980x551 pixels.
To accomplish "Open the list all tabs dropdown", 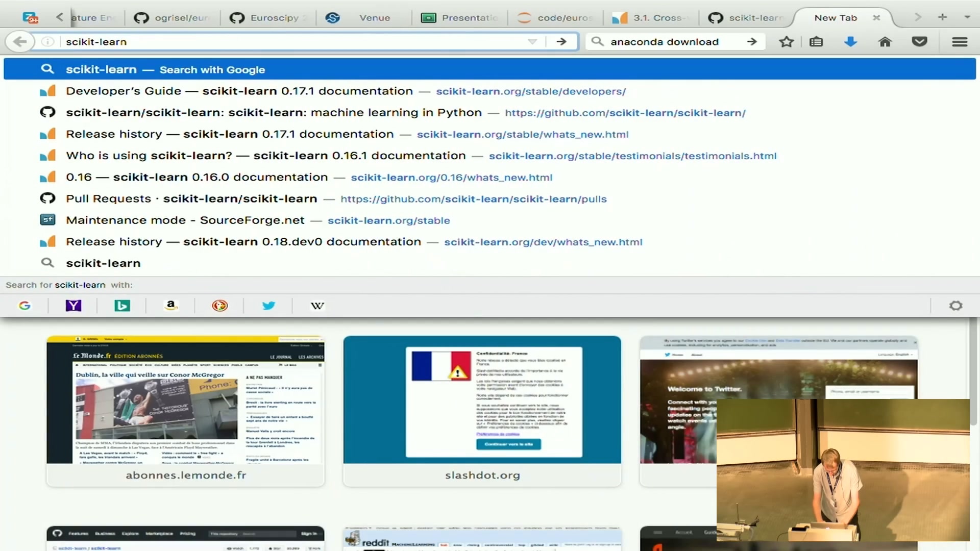I will coord(967,17).
